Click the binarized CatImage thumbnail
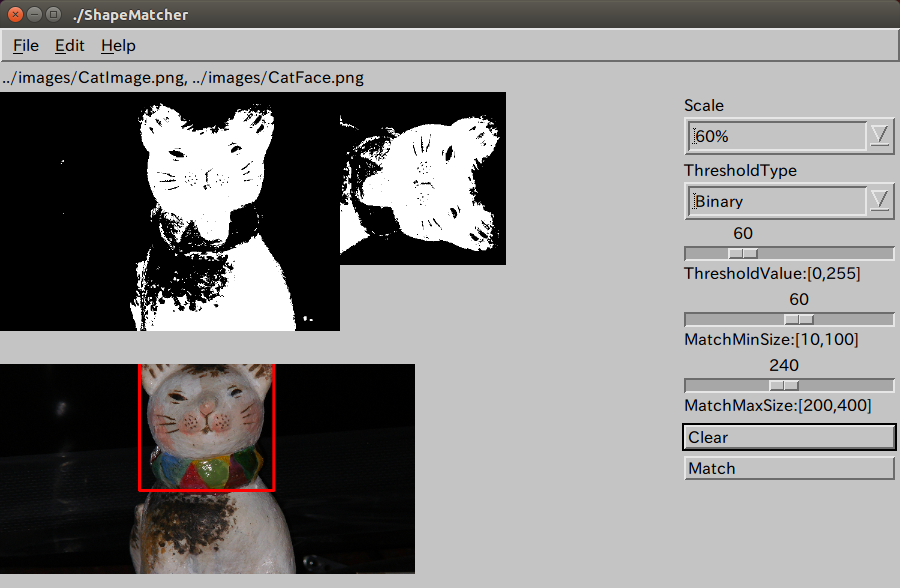 click(x=170, y=211)
